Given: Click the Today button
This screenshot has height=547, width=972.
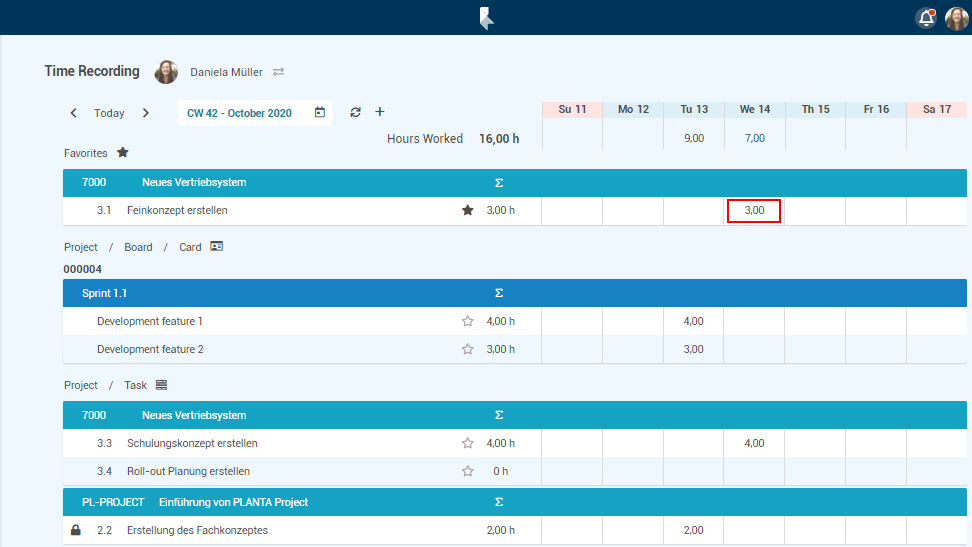Looking at the screenshot, I should (x=109, y=113).
